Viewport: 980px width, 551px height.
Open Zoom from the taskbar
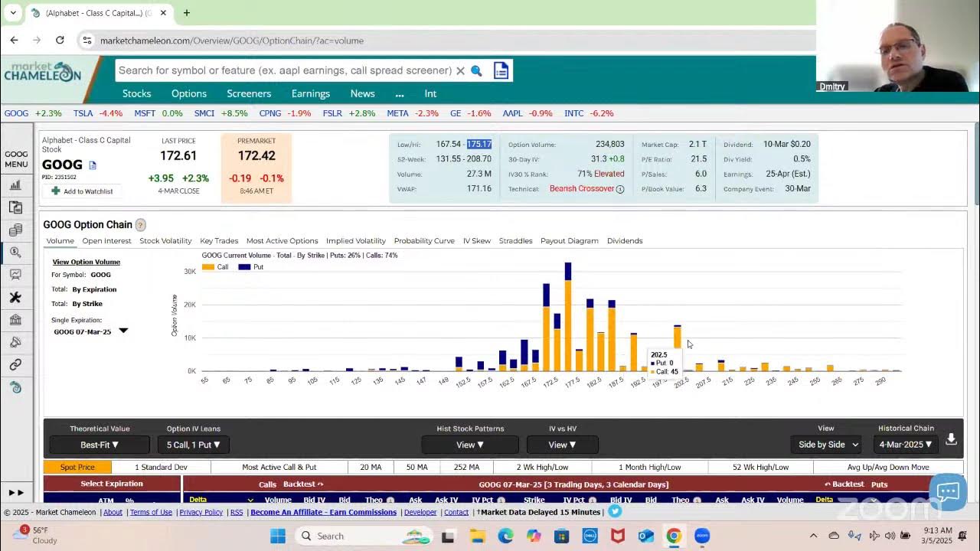(702, 536)
